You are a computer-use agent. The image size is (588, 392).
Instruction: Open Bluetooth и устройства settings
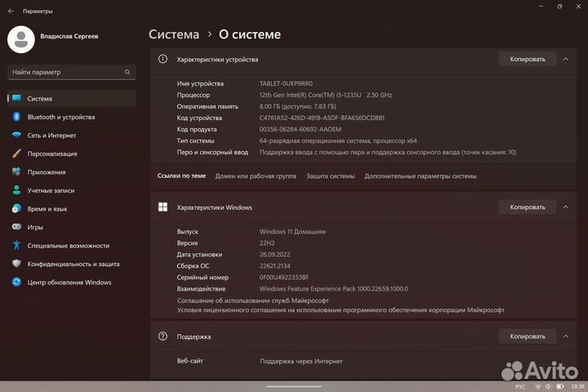71,117
